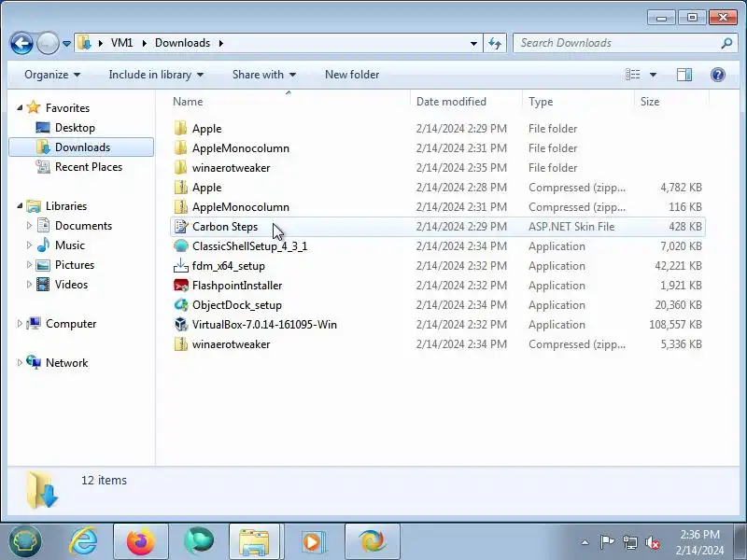Expand the Pictures library
The image size is (747, 560).
click(x=29, y=265)
